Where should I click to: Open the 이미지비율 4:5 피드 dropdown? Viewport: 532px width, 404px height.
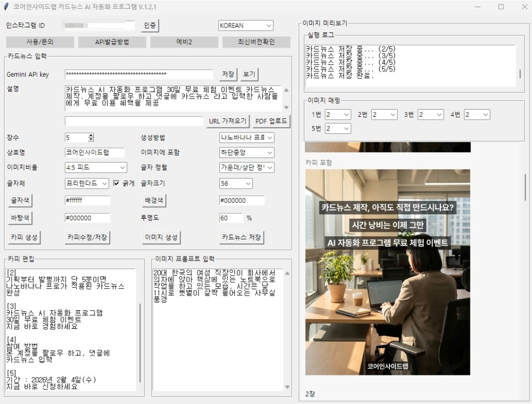95,167
